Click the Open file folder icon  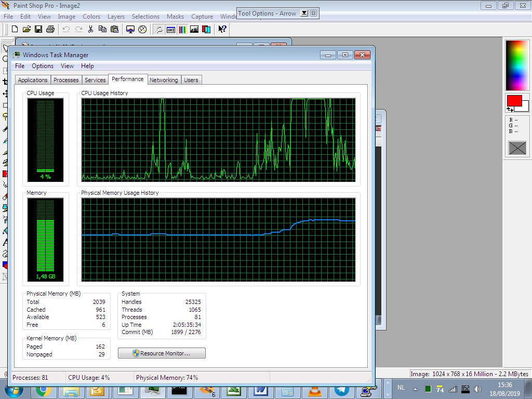point(26,29)
